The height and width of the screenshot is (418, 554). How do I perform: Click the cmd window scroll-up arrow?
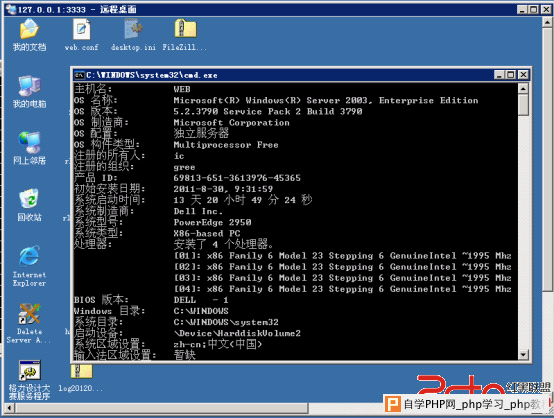tap(523, 88)
